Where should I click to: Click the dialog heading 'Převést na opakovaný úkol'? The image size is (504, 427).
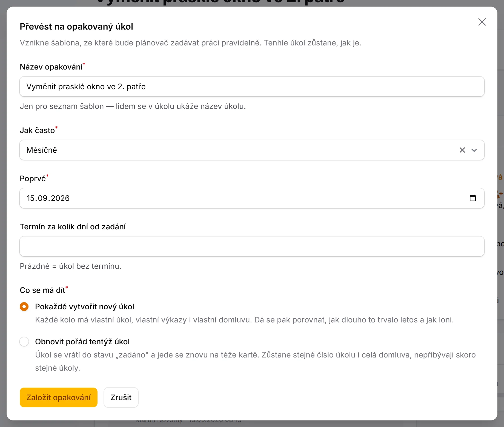pos(76,27)
